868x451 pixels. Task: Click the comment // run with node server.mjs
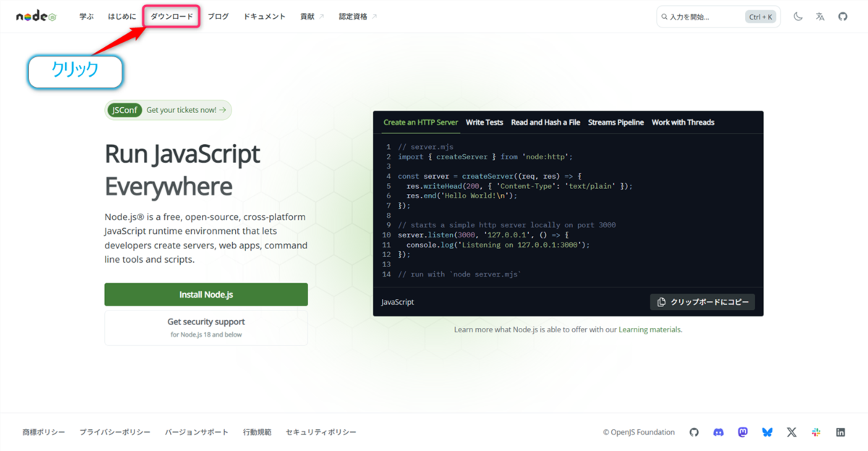pos(459,274)
